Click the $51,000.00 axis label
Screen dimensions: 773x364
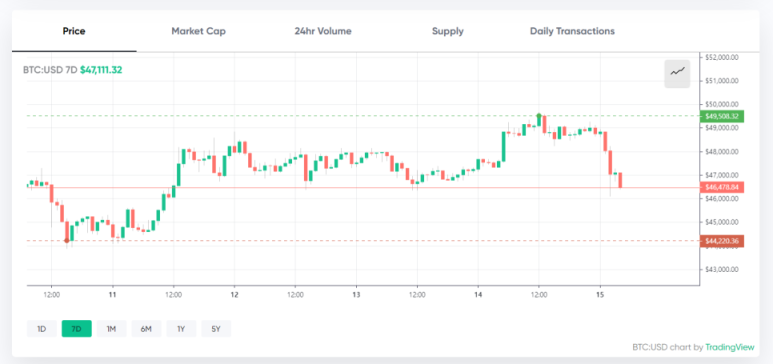(722, 81)
